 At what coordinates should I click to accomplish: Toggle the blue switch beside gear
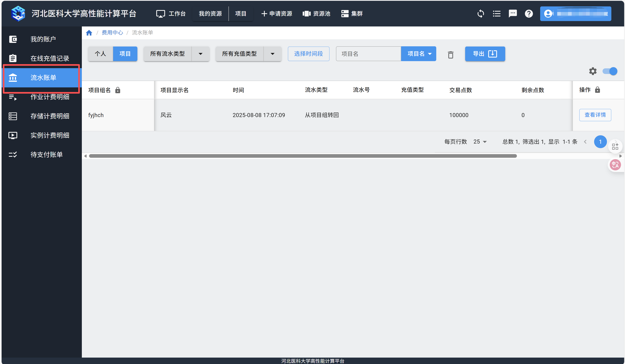(x=610, y=71)
